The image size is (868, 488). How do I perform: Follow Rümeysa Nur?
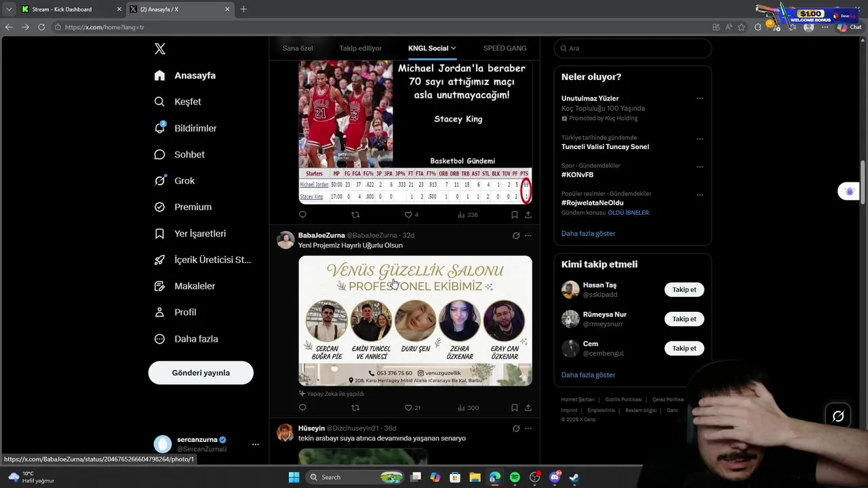pos(684,319)
